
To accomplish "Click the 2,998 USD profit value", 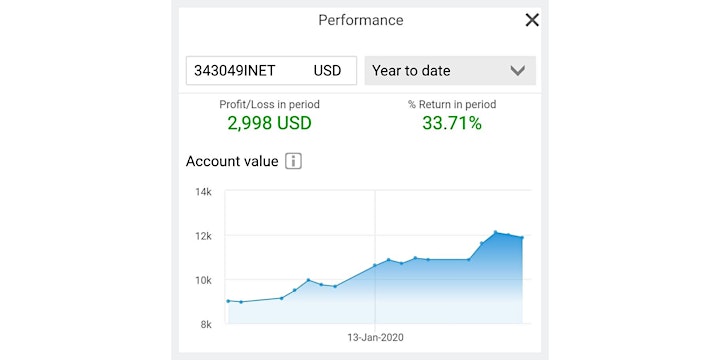I will 270,123.
